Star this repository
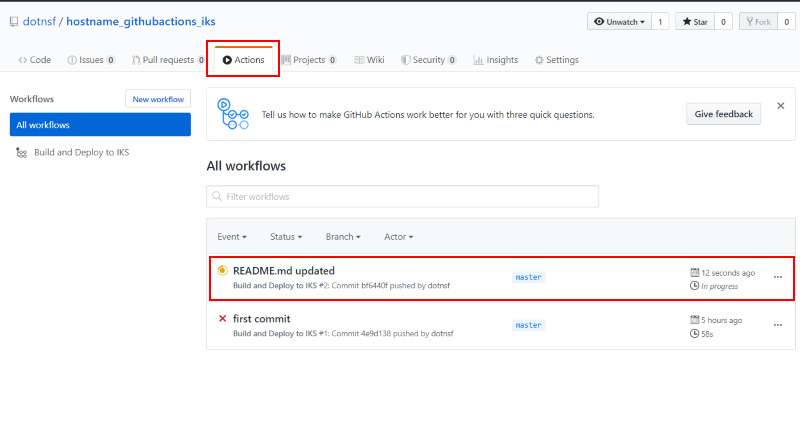800x434 pixels. coord(695,21)
